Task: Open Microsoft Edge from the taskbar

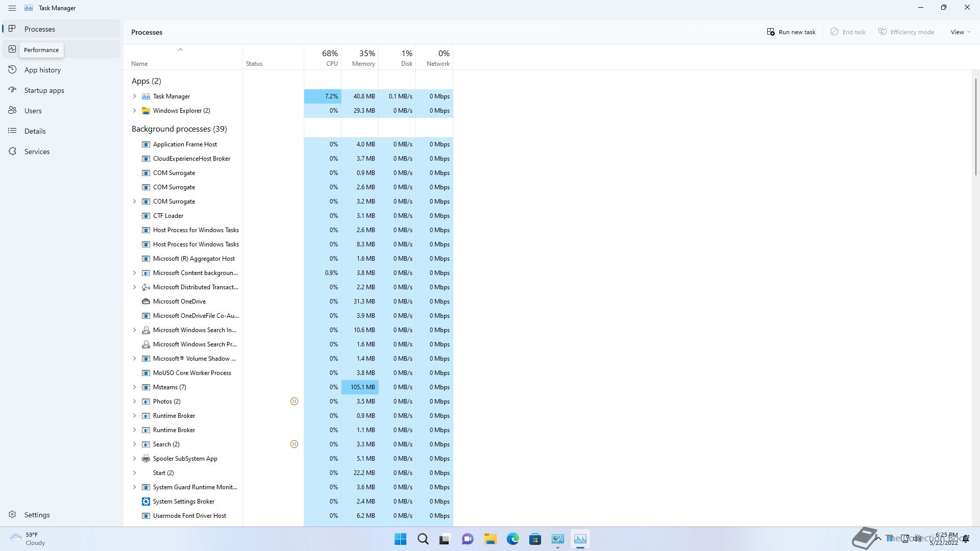Action: [x=512, y=539]
